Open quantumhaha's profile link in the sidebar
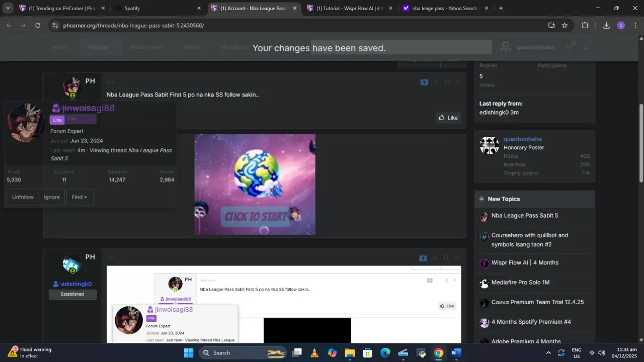Viewport: 644px width, 362px height. [522, 139]
